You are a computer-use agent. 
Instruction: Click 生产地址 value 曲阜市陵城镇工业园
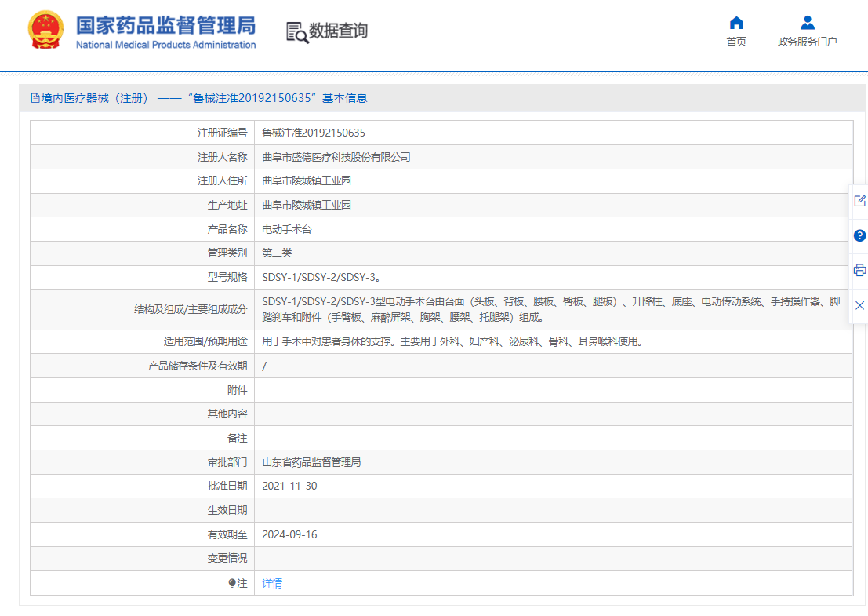click(x=306, y=205)
